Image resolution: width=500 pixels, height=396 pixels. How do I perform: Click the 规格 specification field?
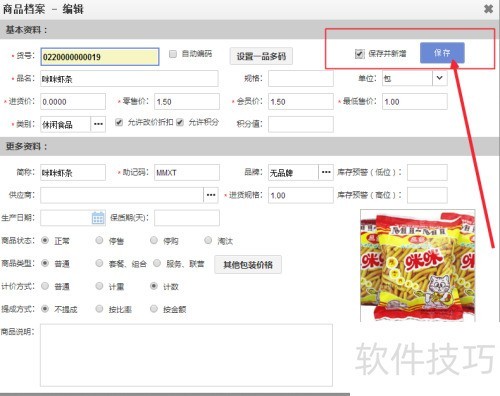[x=301, y=79]
